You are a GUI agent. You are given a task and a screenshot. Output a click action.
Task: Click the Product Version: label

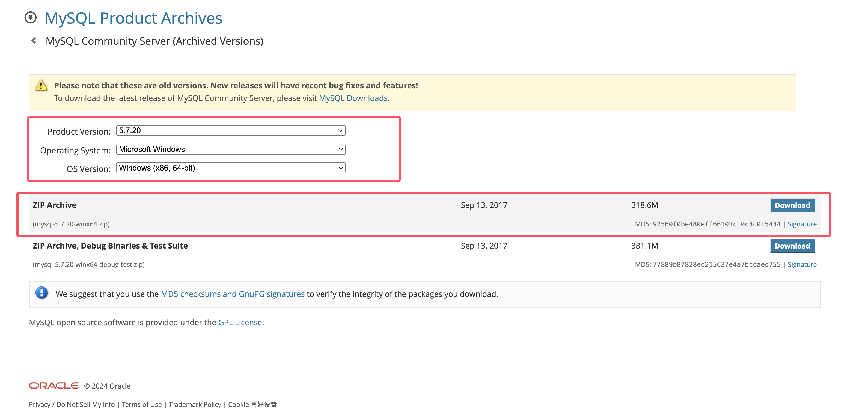[x=79, y=131]
